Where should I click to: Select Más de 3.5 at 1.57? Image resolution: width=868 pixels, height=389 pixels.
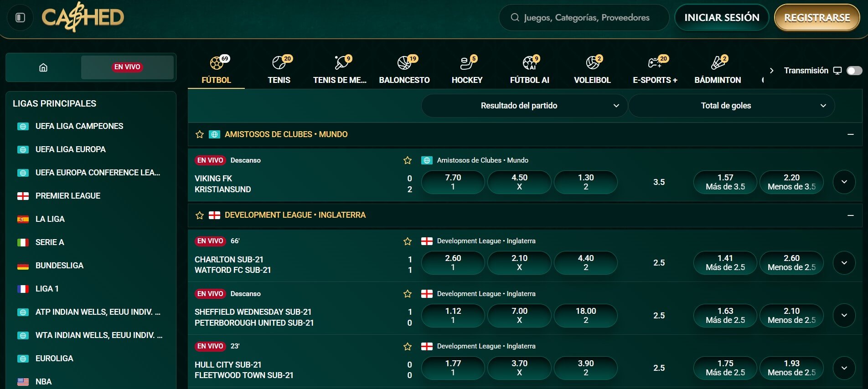coord(725,182)
